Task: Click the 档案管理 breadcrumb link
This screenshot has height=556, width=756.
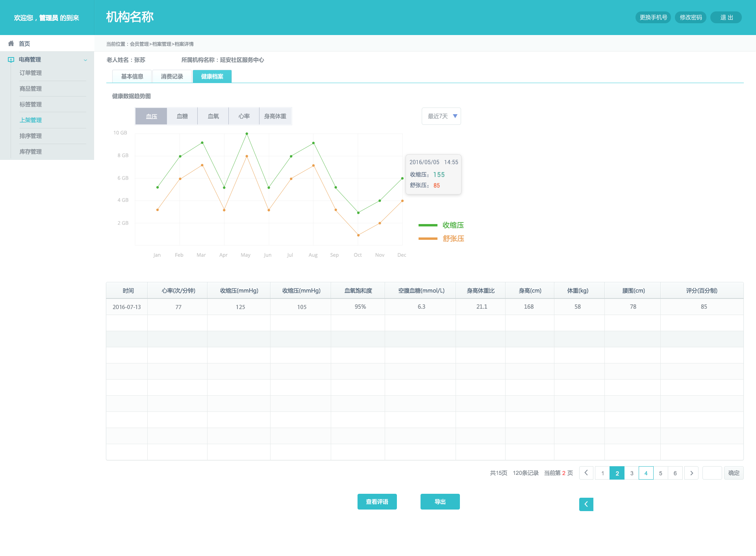Action: tap(162, 44)
